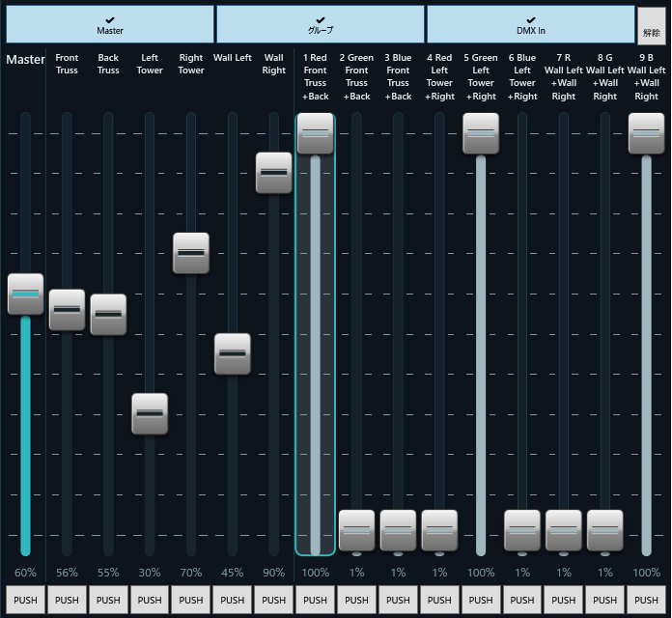Push the PUSH button under 7 R Wall Left
The height and width of the screenshot is (618, 672).
point(564,600)
